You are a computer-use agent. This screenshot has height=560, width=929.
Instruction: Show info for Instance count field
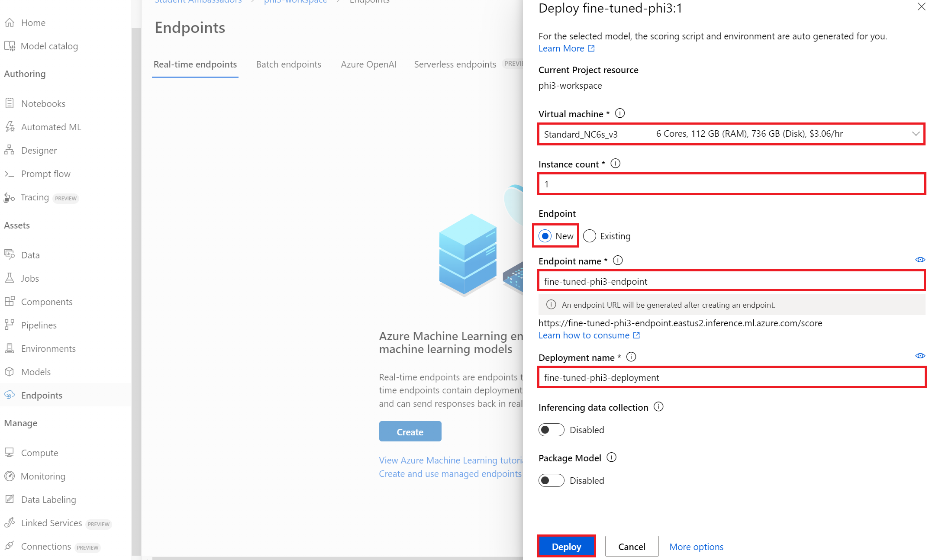click(615, 164)
